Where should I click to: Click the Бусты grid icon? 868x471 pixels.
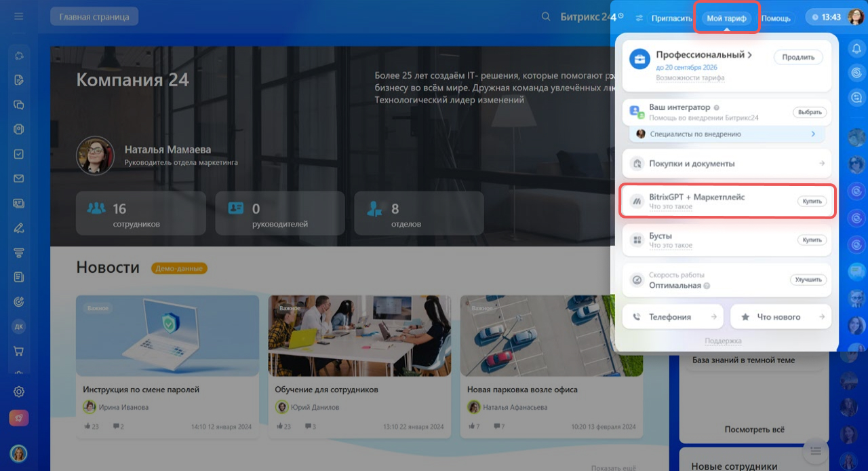point(637,240)
